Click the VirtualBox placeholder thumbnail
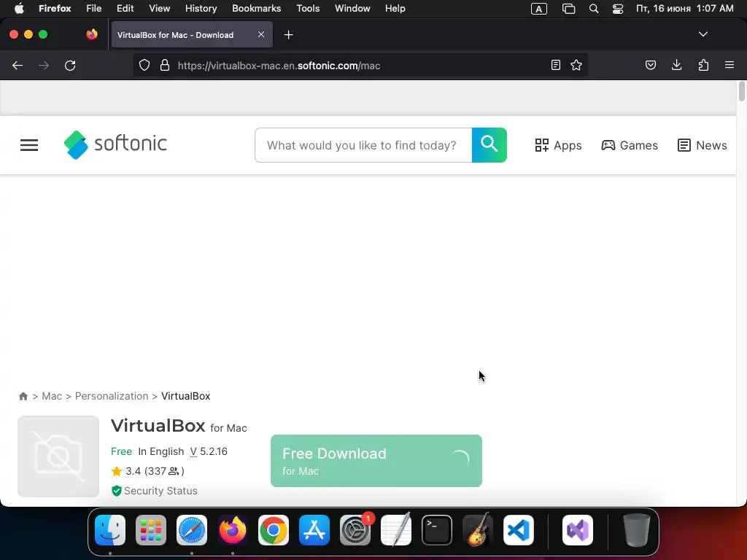This screenshot has width=747, height=560. [x=58, y=456]
